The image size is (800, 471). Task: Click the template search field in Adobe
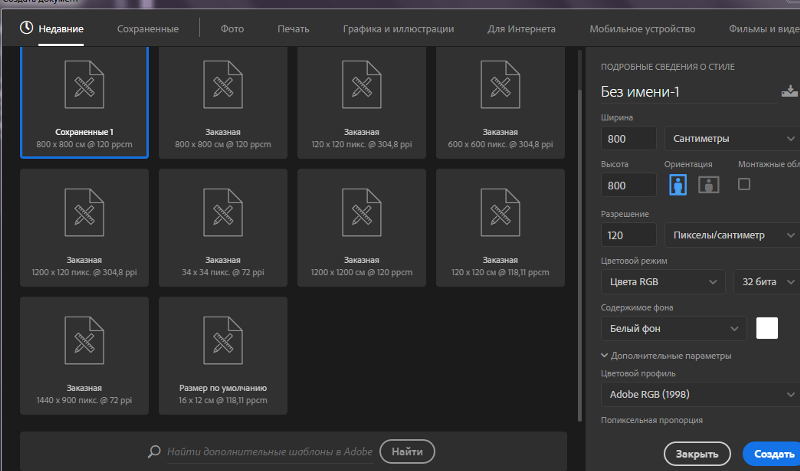tap(270, 452)
